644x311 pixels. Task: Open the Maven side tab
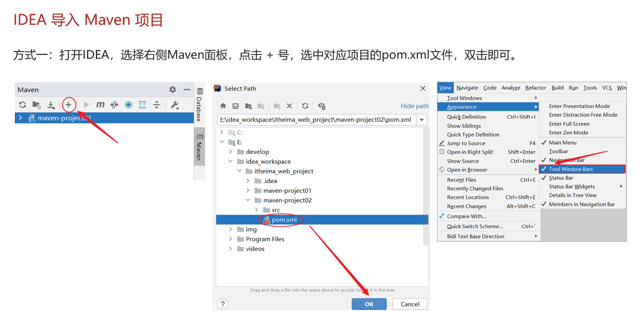(199, 147)
